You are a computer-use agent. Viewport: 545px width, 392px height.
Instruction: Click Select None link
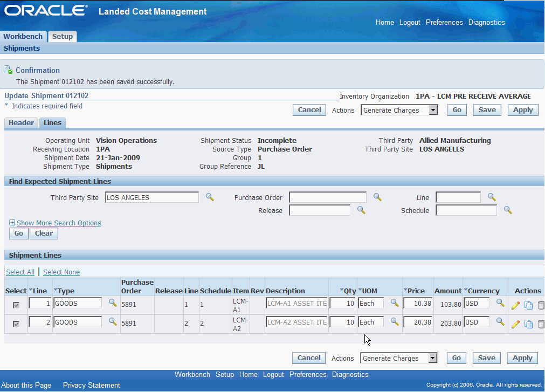(61, 272)
